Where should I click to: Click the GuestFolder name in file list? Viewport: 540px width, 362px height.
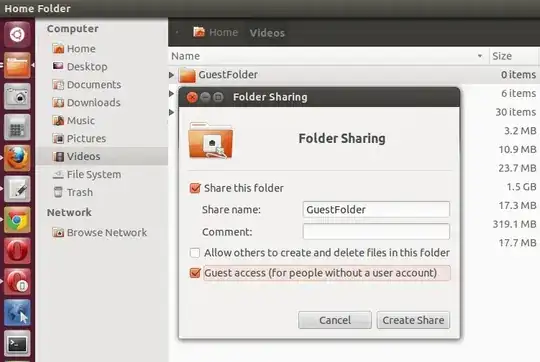228,75
